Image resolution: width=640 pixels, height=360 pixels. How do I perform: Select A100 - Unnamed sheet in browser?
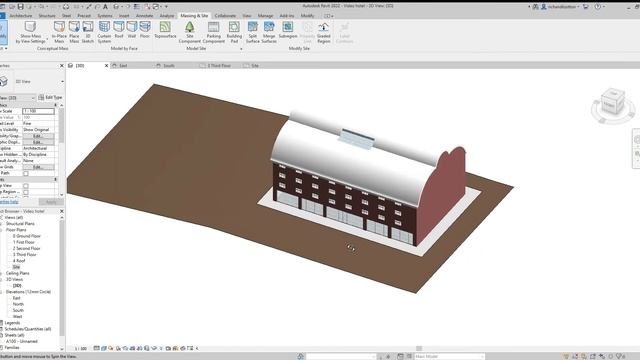22,341
